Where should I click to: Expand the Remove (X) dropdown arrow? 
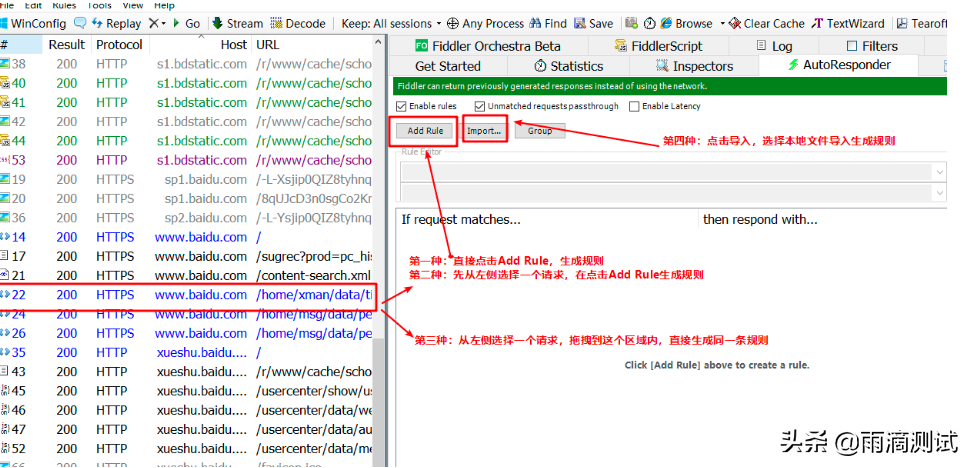[163, 23]
